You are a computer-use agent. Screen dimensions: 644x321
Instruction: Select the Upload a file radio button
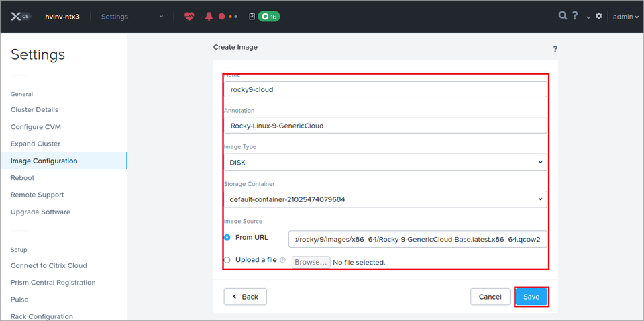tap(227, 260)
